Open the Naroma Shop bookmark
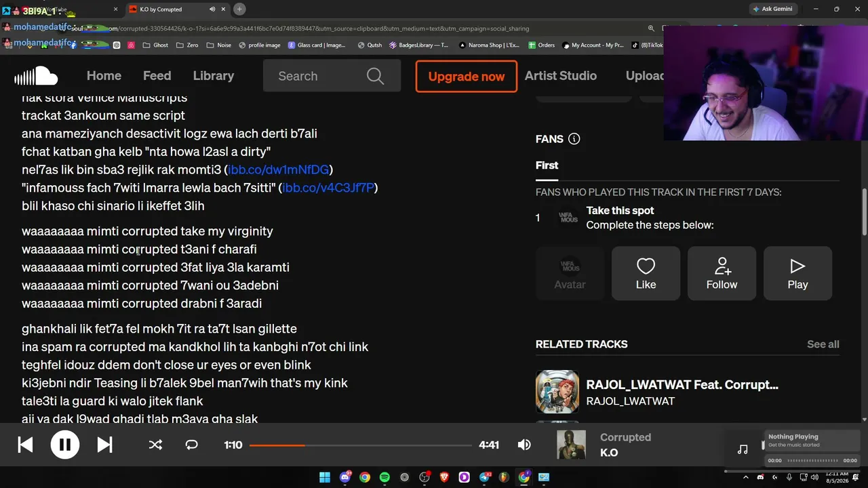868x488 pixels. click(x=489, y=45)
